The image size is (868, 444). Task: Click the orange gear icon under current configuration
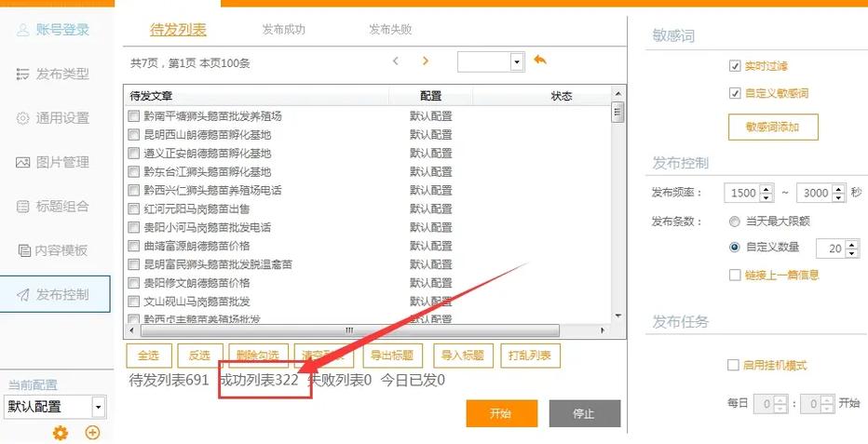coord(61,433)
